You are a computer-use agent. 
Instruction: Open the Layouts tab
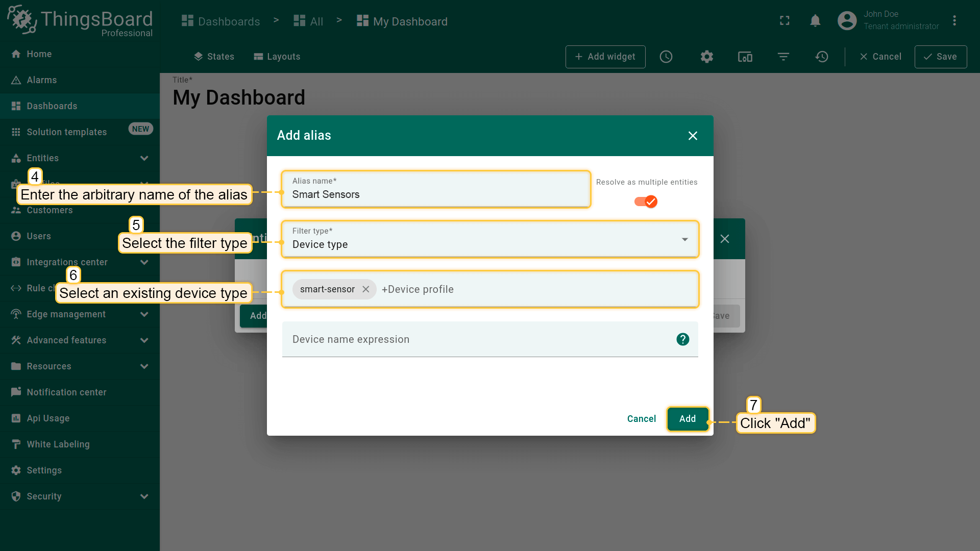[x=277, y=57]
